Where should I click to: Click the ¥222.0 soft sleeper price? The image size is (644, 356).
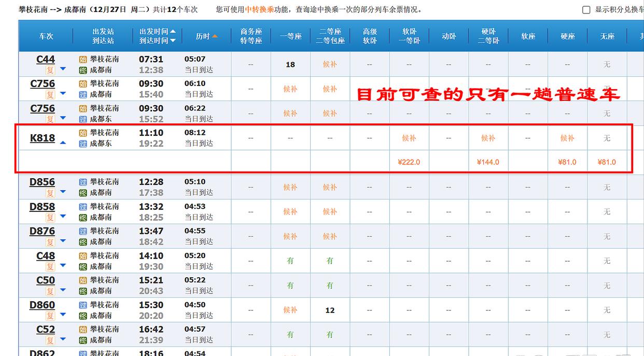tap(409, 162)
